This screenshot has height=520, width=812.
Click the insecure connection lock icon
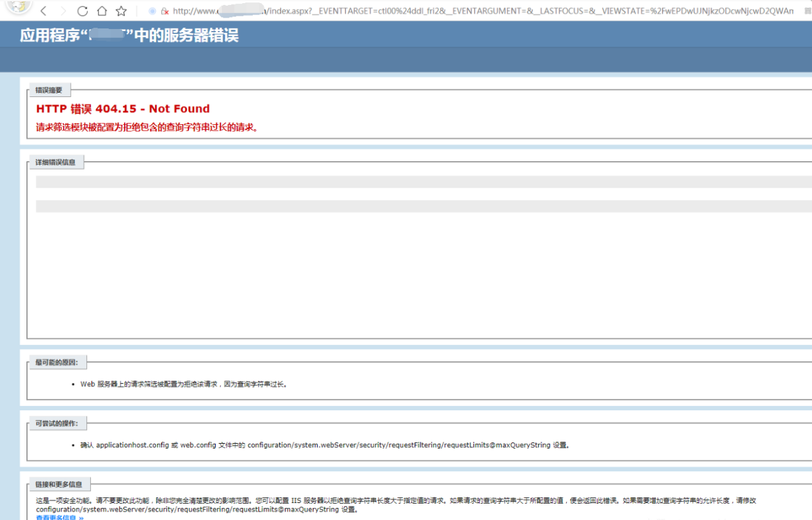[165, 11]
